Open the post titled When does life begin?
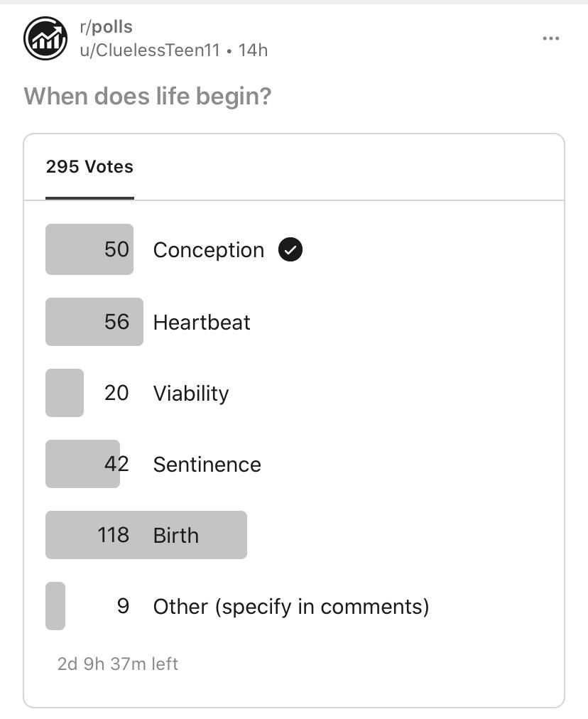This screenshot has width=588, height=719. (x=148, y=97)
